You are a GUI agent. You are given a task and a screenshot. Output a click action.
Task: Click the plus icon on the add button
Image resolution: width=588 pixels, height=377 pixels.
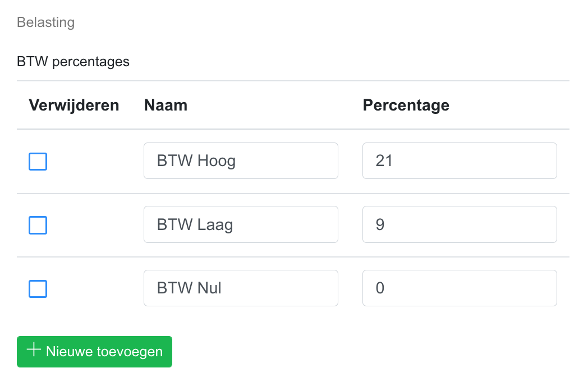(34, 351)
